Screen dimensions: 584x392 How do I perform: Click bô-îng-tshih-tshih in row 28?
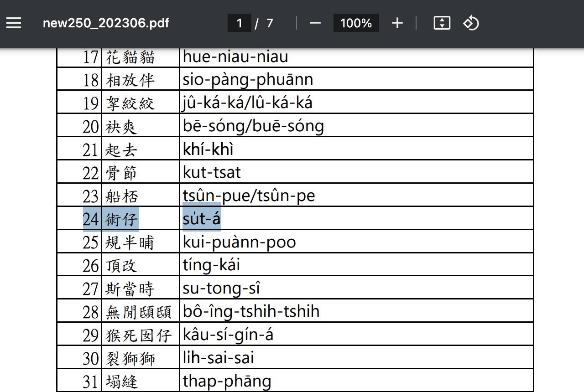click(251, 311)
